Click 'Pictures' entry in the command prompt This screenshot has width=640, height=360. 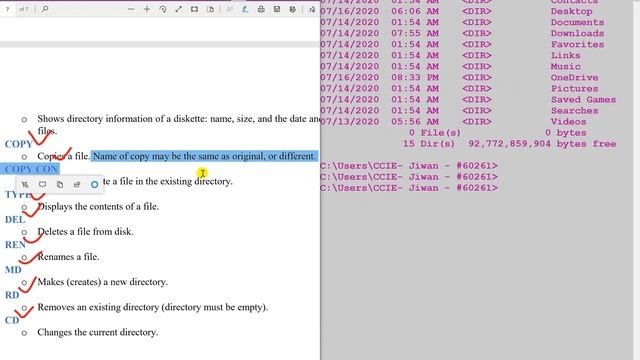tap(574, 89)
